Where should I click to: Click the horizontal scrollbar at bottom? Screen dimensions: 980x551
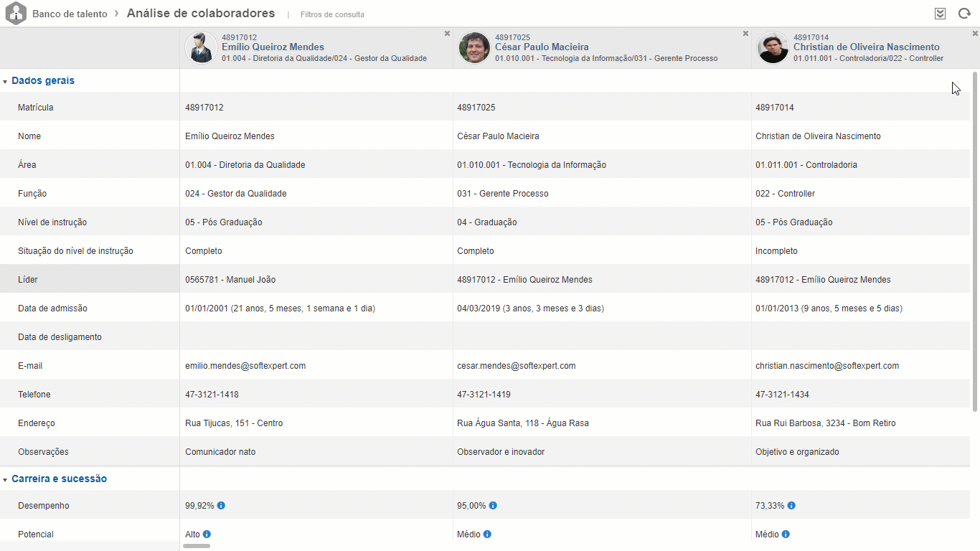[197, 546]
